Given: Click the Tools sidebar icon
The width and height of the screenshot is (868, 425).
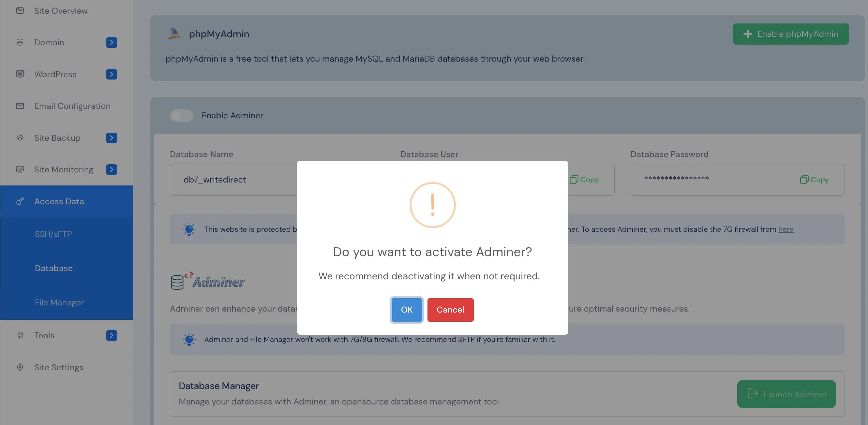Looking at the screenshot, I should (20, 335).
